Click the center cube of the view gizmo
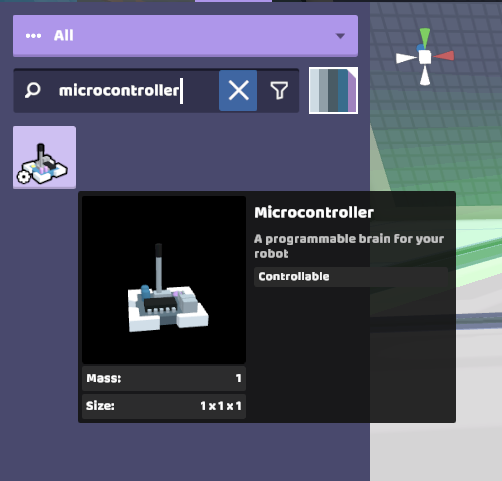502x481 pixels. [x=425, y=57]
